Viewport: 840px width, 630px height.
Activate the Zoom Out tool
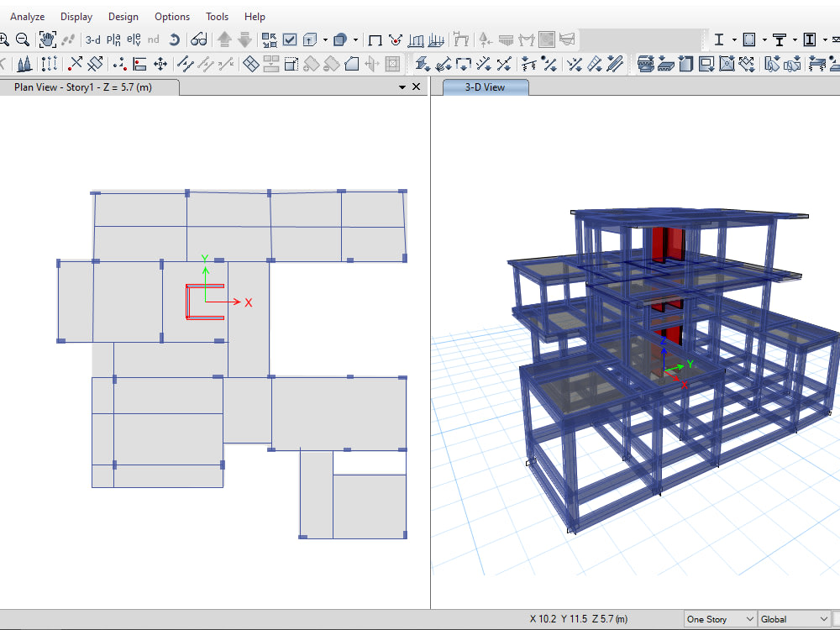coord(21,39)
